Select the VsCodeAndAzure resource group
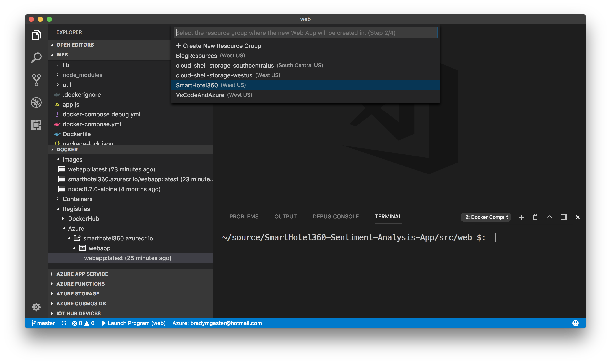The image size is (611, 364). pos(200,95)
